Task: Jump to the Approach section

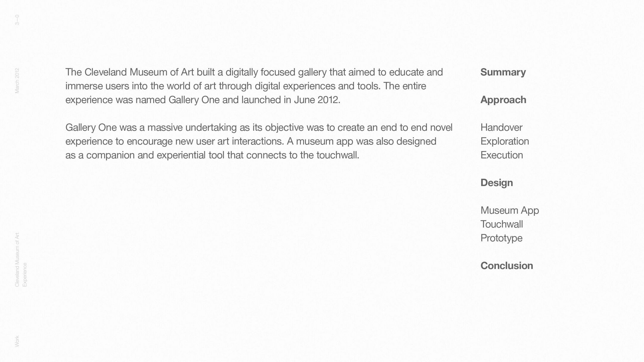Action: [503, 100]
